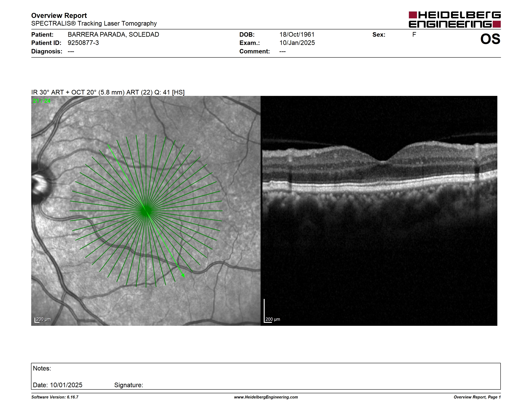Click the 'Sex:' field label

point(379,35)
